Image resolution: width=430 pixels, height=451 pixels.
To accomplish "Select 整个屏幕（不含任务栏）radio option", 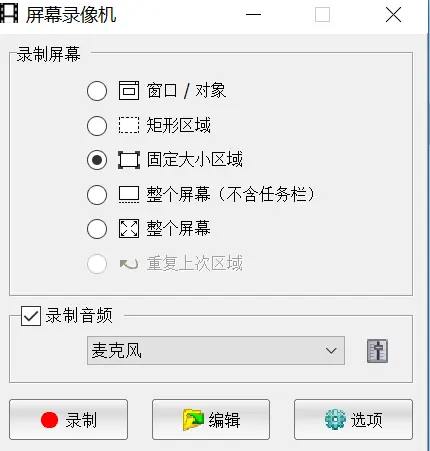I will point(97,195).
